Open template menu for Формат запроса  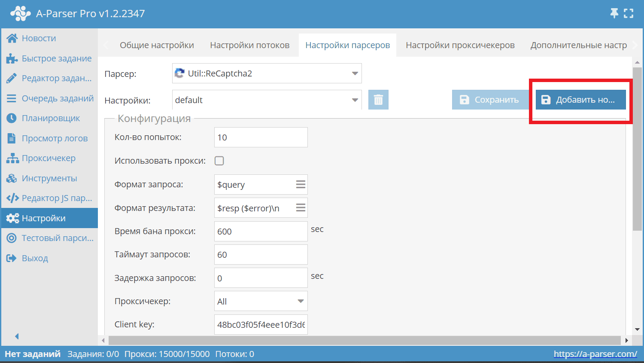point(301,184)
